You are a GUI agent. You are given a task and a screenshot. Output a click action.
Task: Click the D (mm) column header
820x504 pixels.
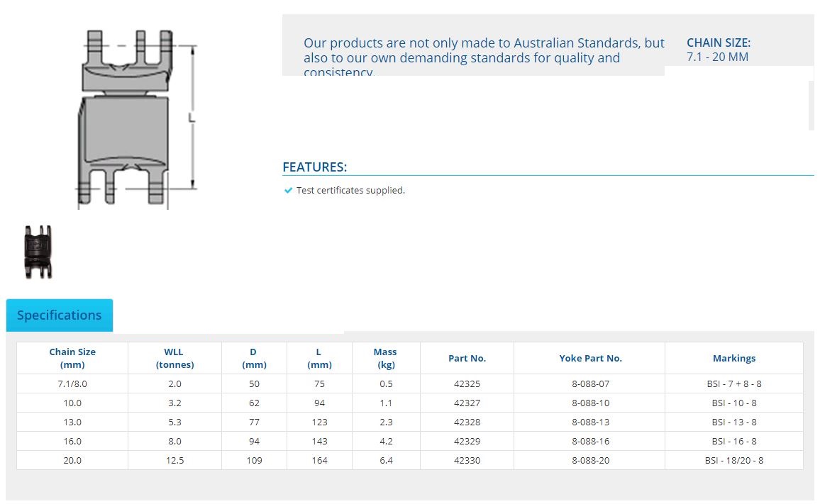254,358
